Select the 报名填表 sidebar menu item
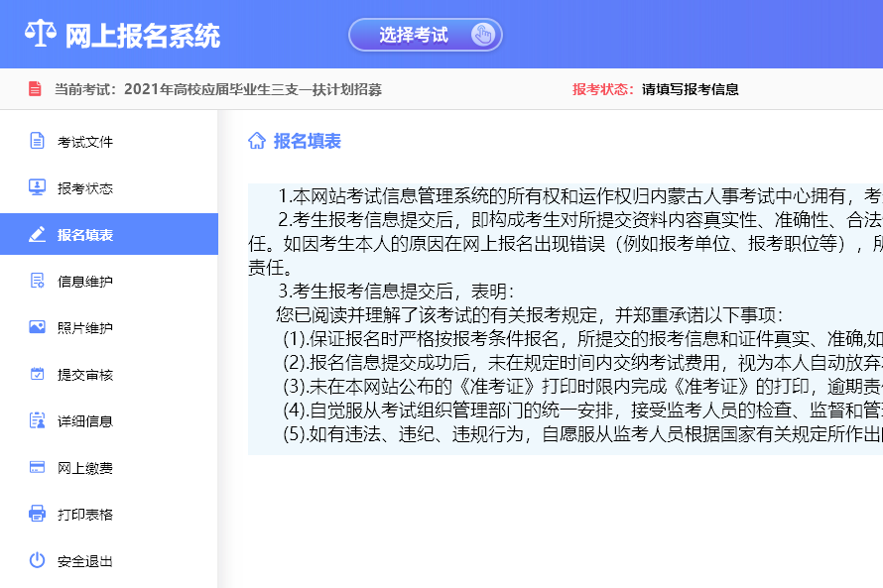883x588 pixels. (85, 235)
